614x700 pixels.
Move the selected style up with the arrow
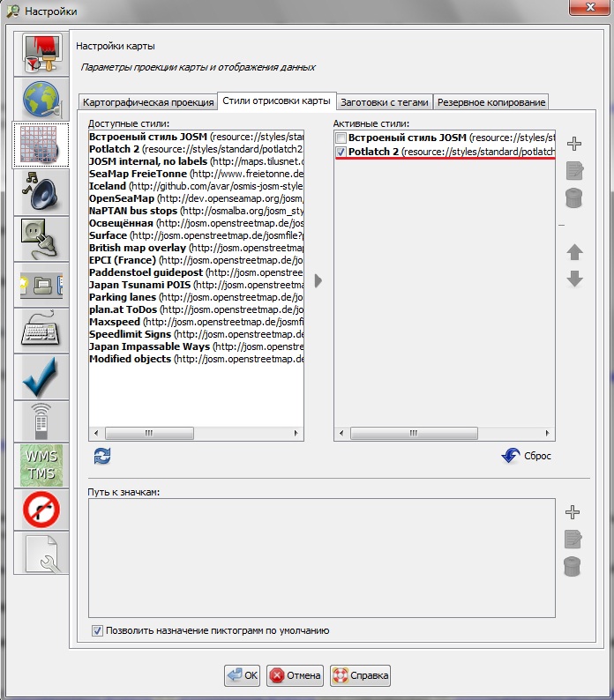(574, 252)
